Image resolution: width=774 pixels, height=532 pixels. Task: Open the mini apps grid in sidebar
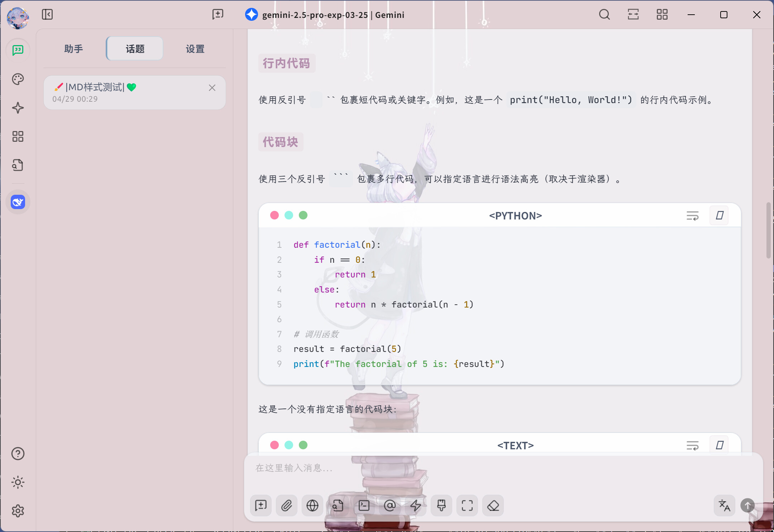click(x=18, y=136)
